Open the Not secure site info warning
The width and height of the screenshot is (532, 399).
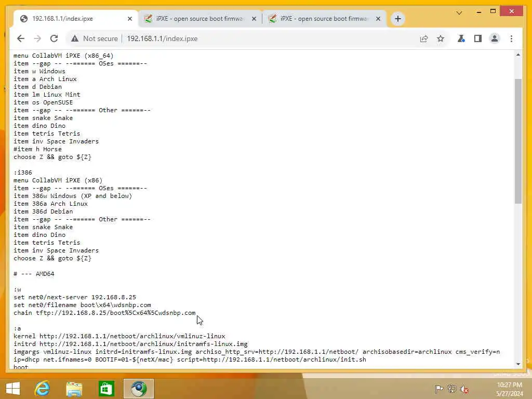95,38
